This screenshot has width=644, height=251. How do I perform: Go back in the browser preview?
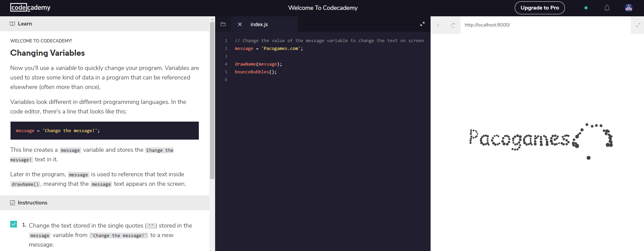pyautogui.click(x=438, y=25)
